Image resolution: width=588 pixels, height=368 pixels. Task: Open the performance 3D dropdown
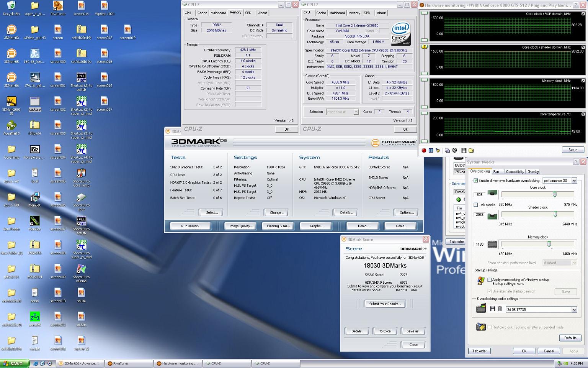pyautogui.click(x=574, y=181)
